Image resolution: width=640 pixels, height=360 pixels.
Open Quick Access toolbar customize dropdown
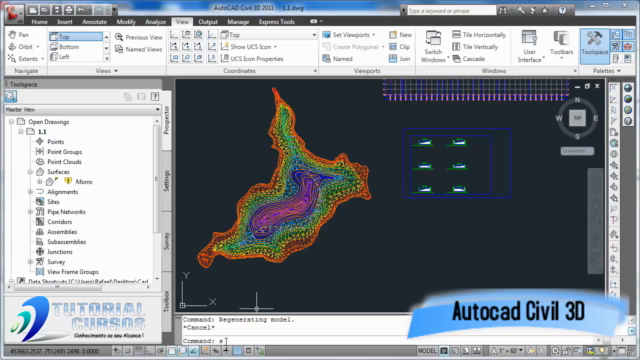click(114, 10)
